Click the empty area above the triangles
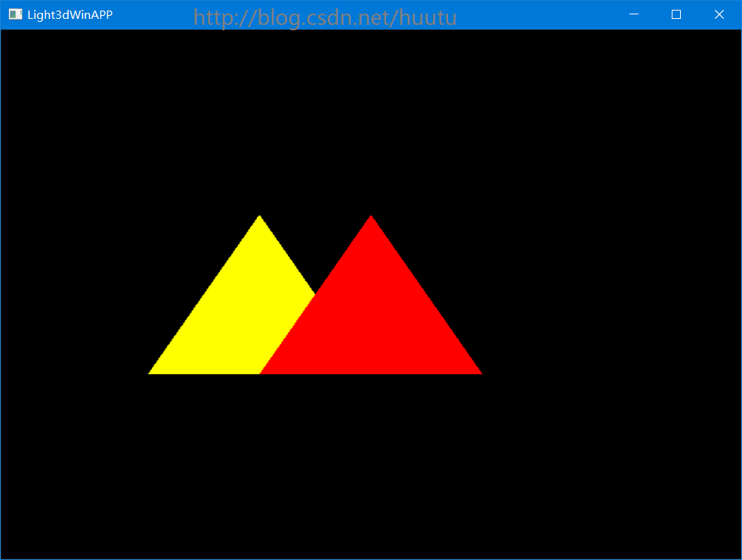The height and width of the screenshot is (560, 742). (x=317, y=113)
